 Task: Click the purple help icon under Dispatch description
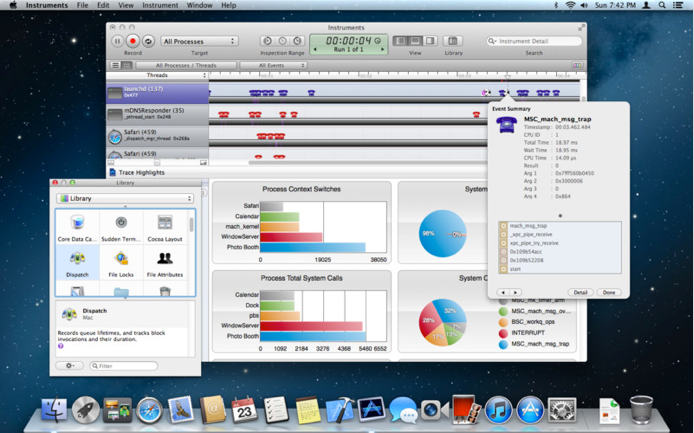[x=61, y=346]
